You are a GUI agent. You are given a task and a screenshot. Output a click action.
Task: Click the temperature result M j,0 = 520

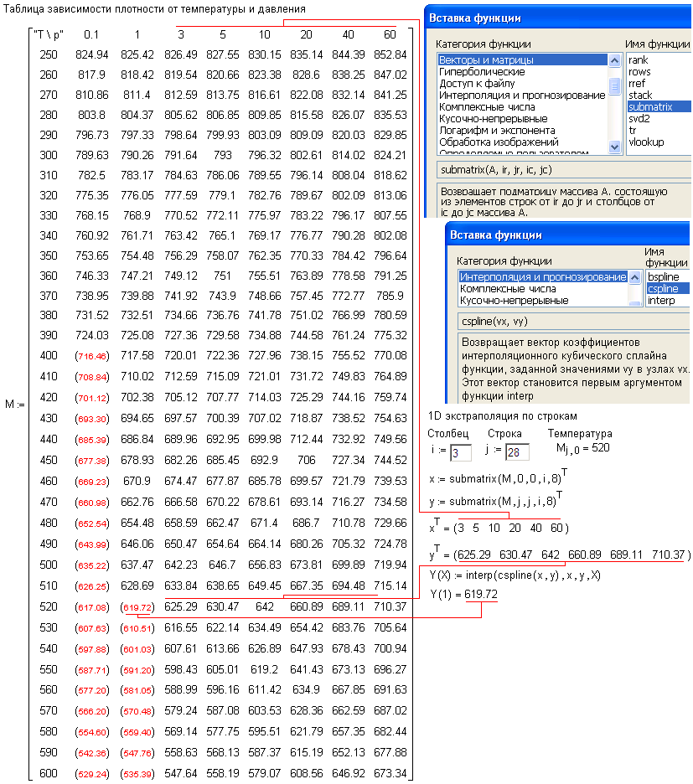point(582,448)
